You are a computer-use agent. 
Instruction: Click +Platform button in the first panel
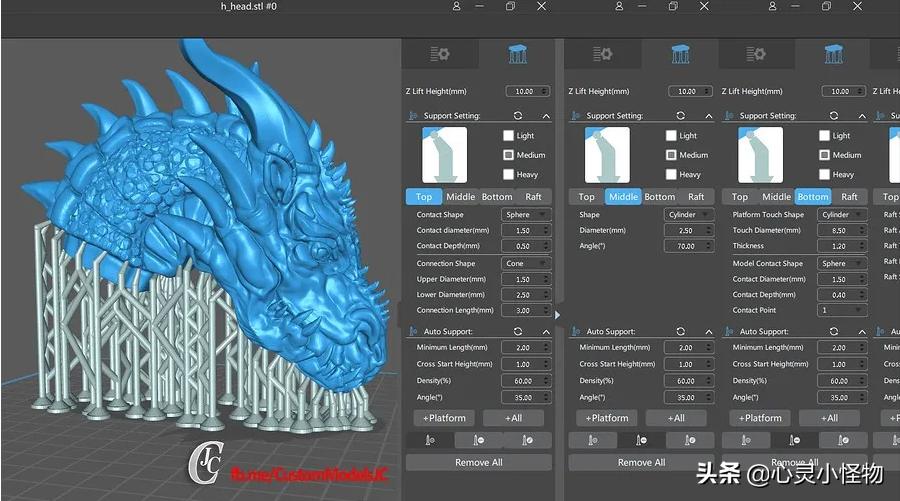pos(444,418)
